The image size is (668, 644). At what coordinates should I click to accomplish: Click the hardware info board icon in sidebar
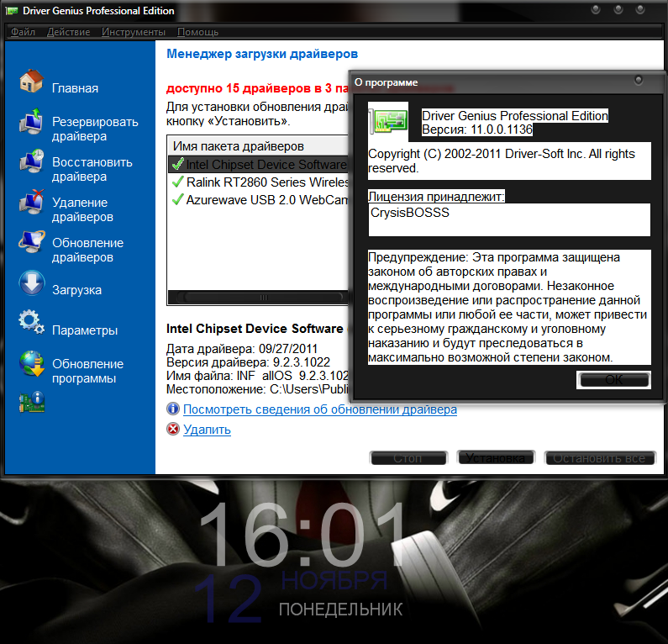pos(32,402)
